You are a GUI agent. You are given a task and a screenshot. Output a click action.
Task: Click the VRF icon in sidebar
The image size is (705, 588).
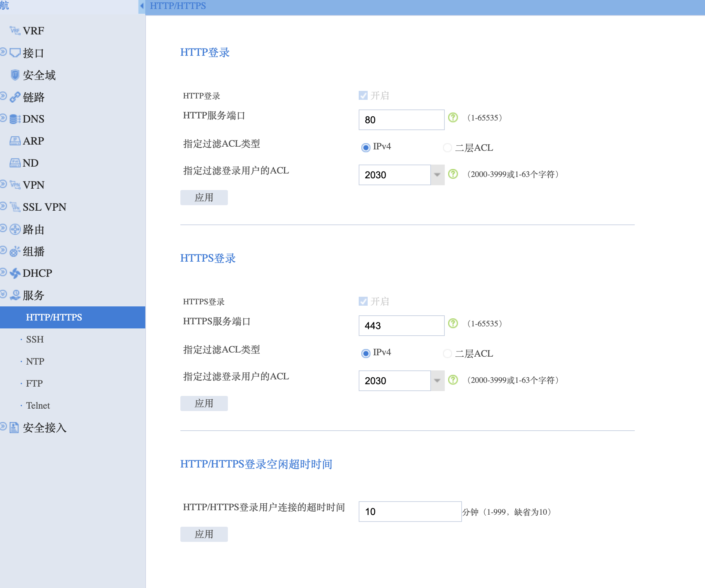click(x=15, y=31)
